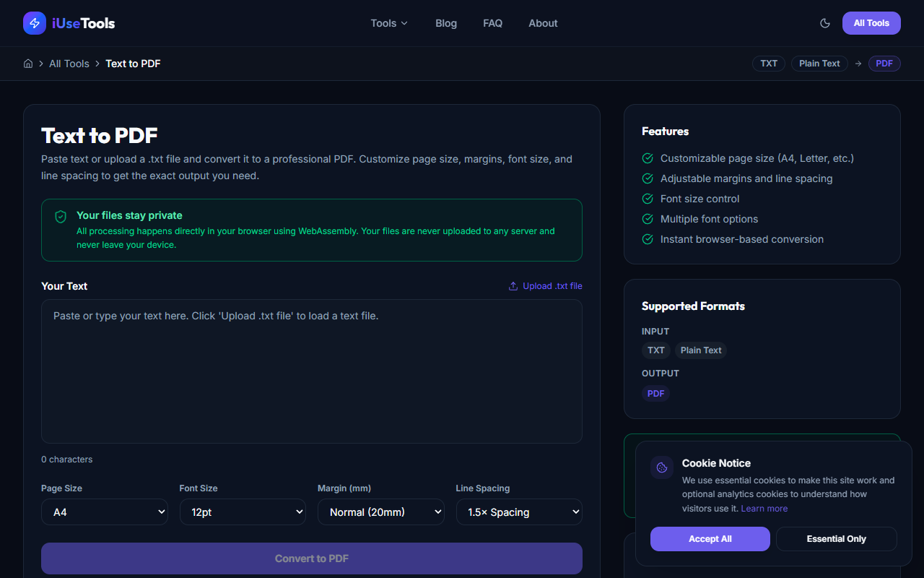Click the checkmark next to 'Multiple font options'
The height and width of the screenshot is (578, 924).
click(648, 219)
